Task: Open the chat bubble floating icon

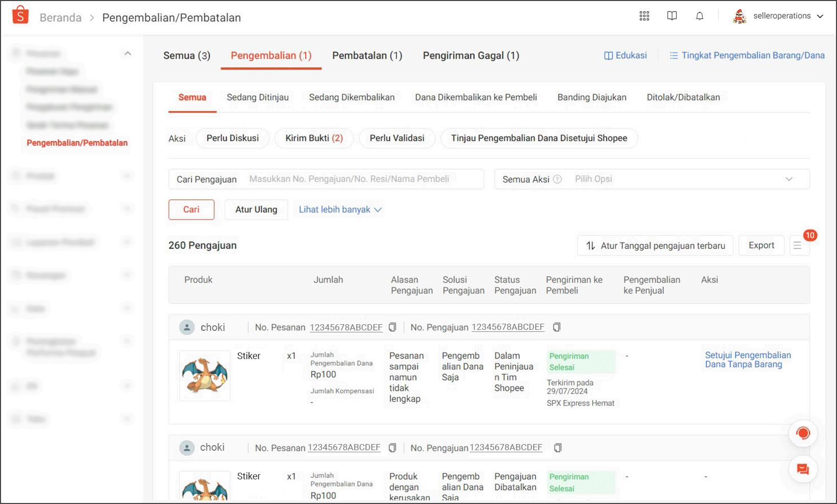Action: 803,469
